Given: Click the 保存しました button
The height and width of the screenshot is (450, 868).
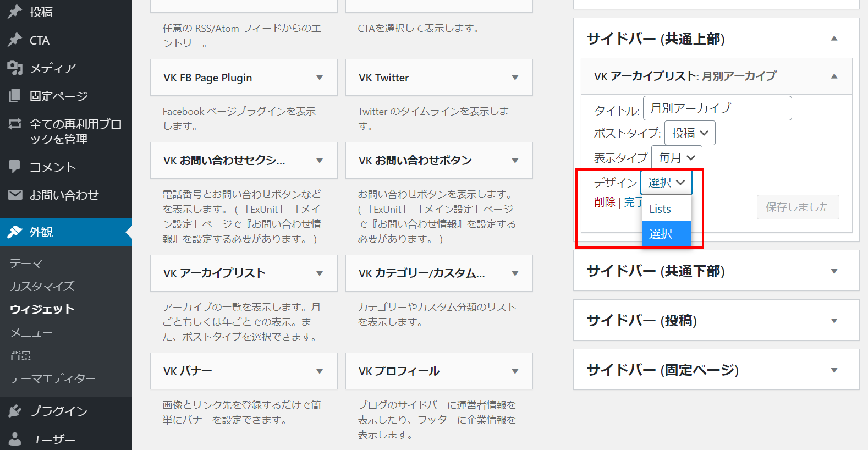Looking at the screenshot, I should [x=798, y=207].
